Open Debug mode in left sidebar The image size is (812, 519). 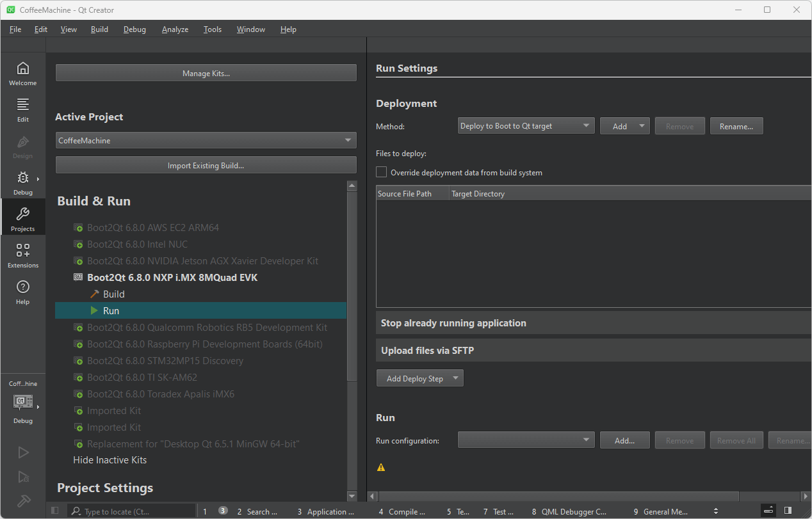tap(22, 183)
